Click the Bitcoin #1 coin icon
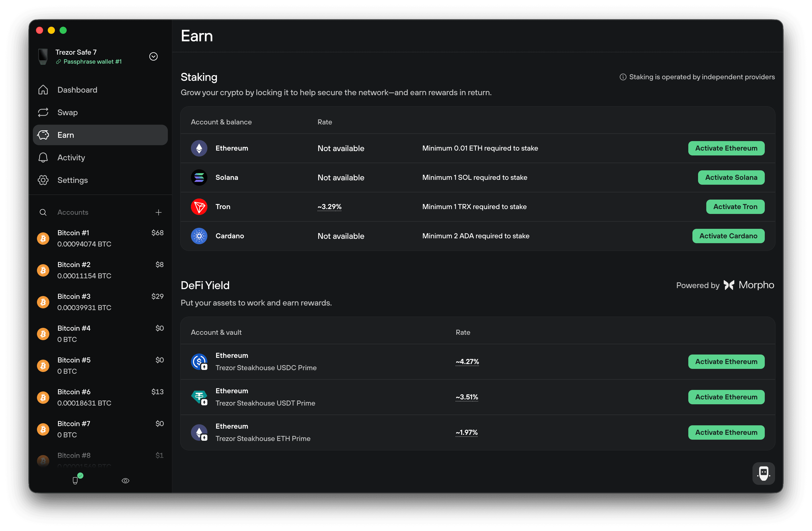 tap(43, 238)
